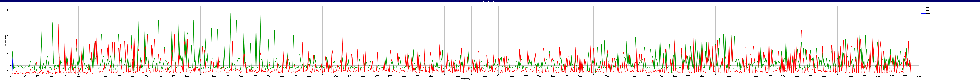Image resolution: width=980 pixels, height=82 pixels.
Task: Click the x-axis tick label 2500
Action: coord(350,76)
